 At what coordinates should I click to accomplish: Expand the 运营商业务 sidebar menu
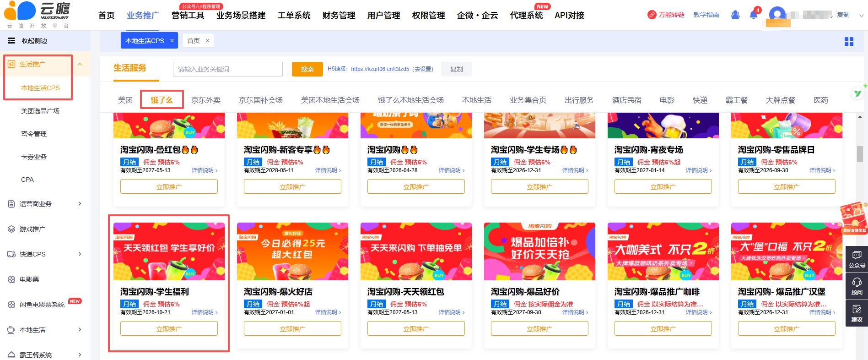point(80,204)
